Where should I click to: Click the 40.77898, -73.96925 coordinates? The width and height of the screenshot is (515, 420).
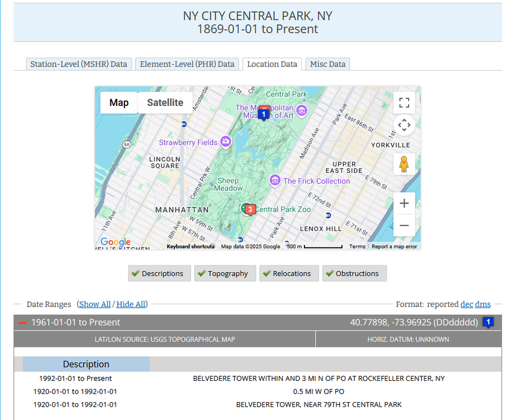414,323
